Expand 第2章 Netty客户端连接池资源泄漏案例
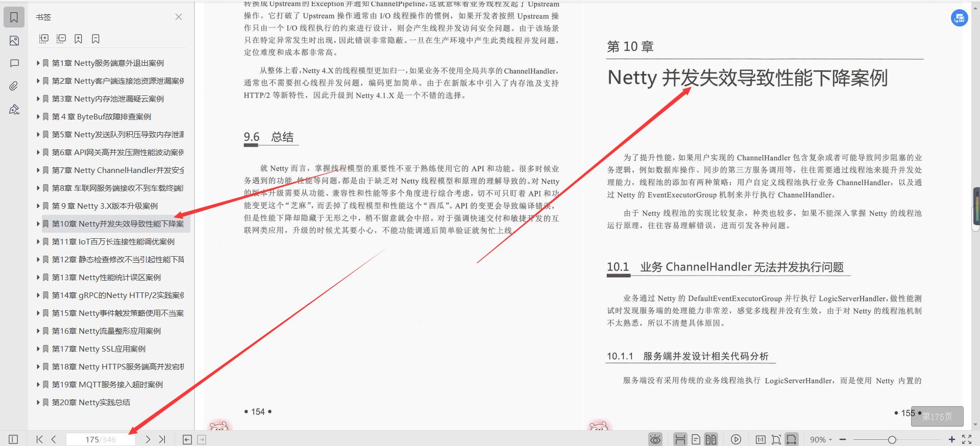This screenshot has width=980, height=446. pyautogui.click(x=38, y=81)
